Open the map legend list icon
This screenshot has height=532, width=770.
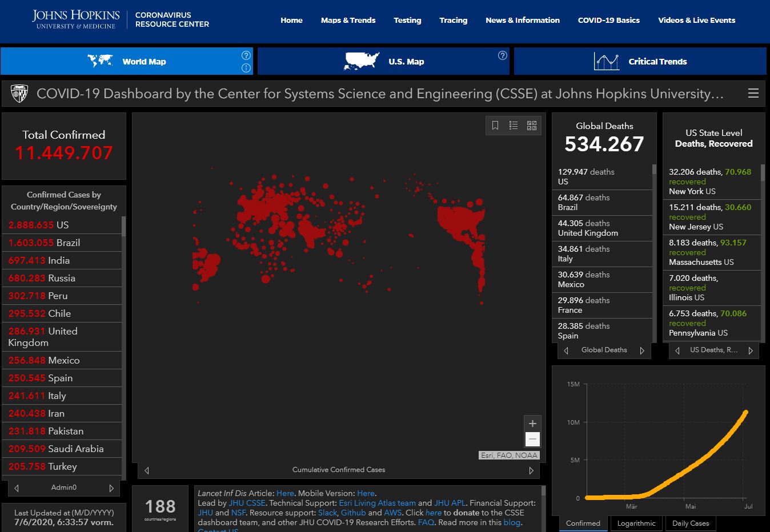click(x=514, y=126)
